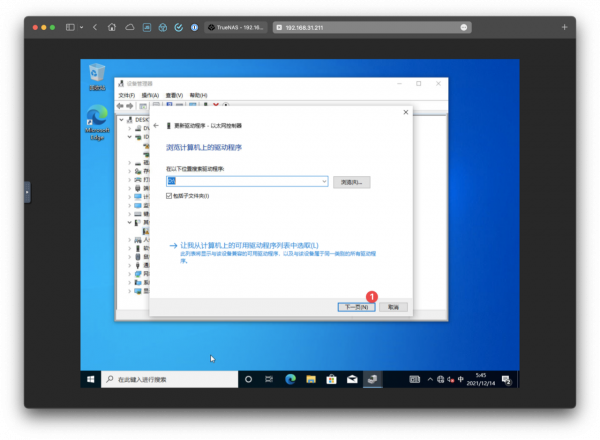Open Task View on the taskbar

[x=269, y=379]
